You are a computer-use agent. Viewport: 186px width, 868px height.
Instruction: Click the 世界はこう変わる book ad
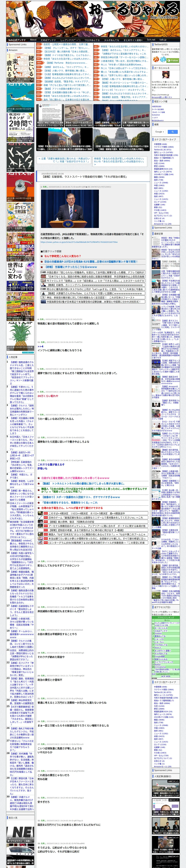[x=20, y=277]
